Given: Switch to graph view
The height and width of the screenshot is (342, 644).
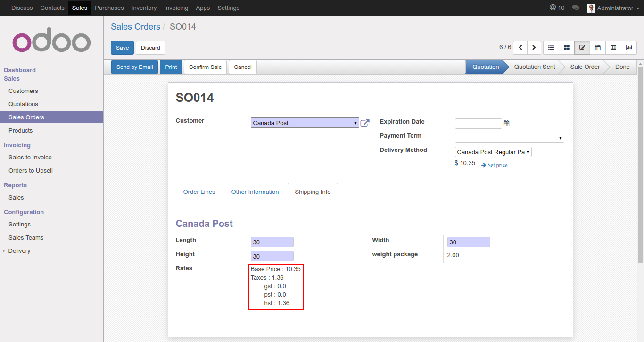Looking at the screenshot, I should pos(629,48).
